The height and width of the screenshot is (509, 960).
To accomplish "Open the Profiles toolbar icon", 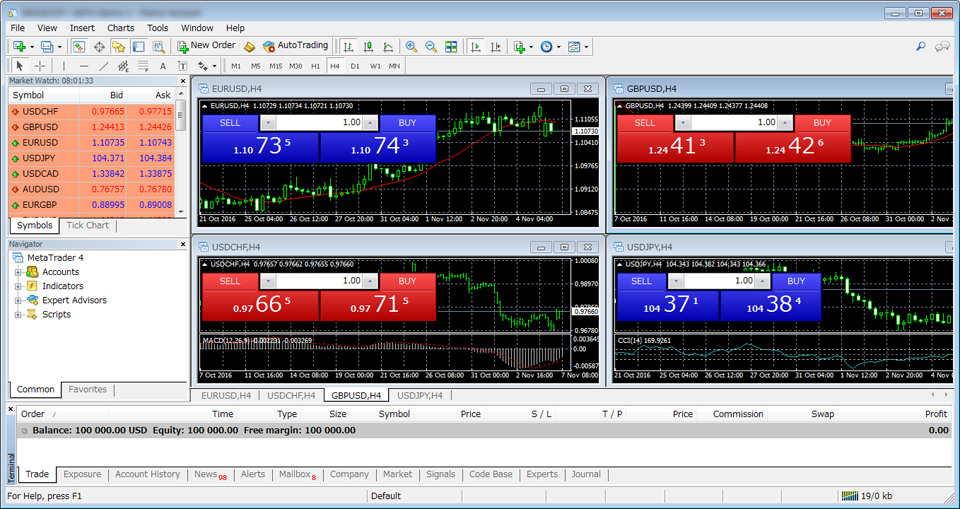I will click(47, 47).
